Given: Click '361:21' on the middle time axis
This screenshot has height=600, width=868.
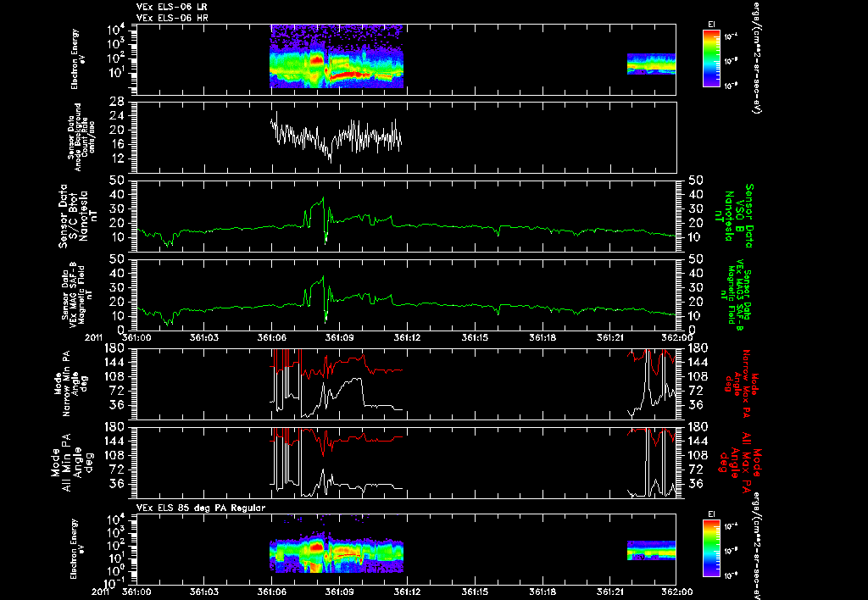Looking at the screenshot, I should (610, 337).
